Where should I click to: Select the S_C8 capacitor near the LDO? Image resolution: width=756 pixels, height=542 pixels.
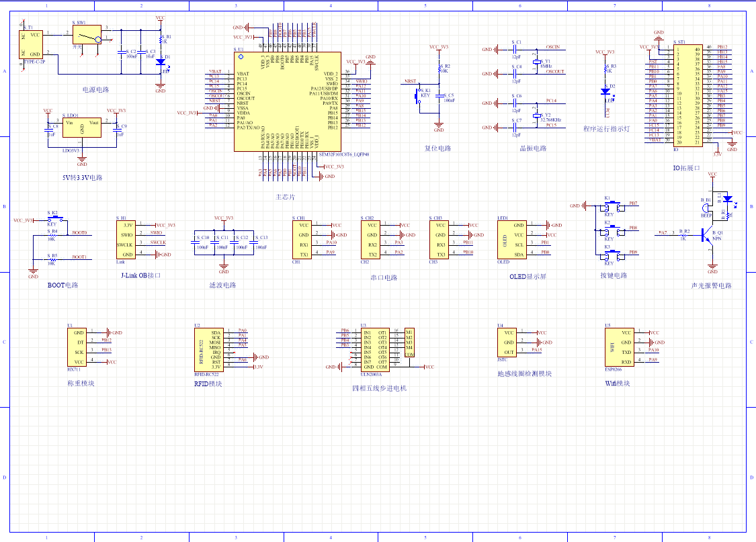48,130
